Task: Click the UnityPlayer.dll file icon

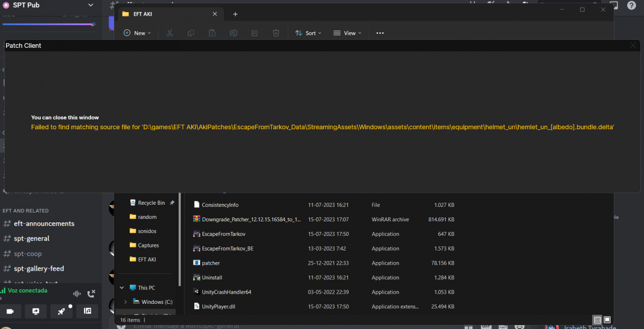Action: tap(197, 306)
